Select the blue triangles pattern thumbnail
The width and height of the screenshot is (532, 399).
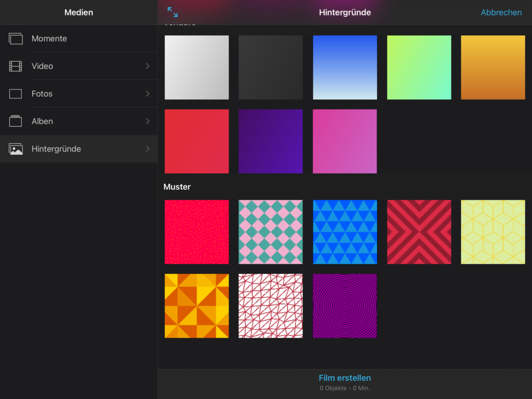click(345, 232)
